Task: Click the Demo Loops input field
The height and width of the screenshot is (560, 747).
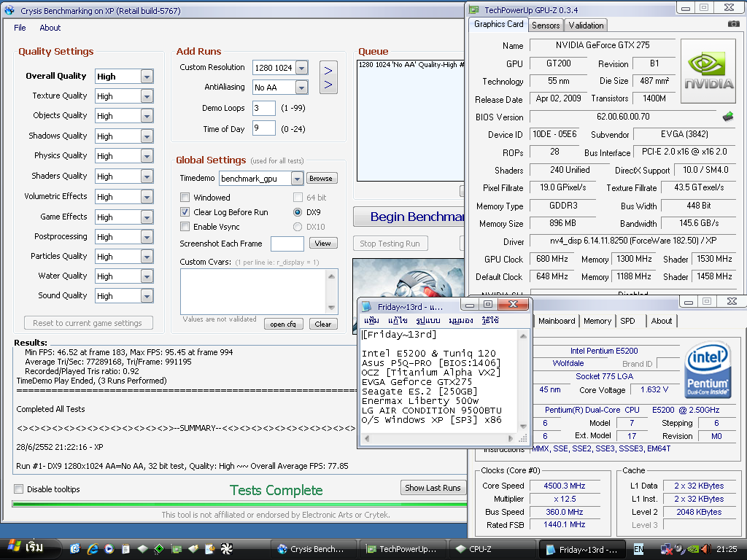Action: pos(263,108)
